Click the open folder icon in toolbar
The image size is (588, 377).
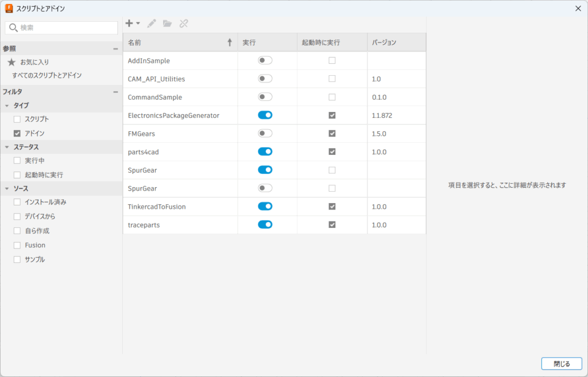pos(167,24)
